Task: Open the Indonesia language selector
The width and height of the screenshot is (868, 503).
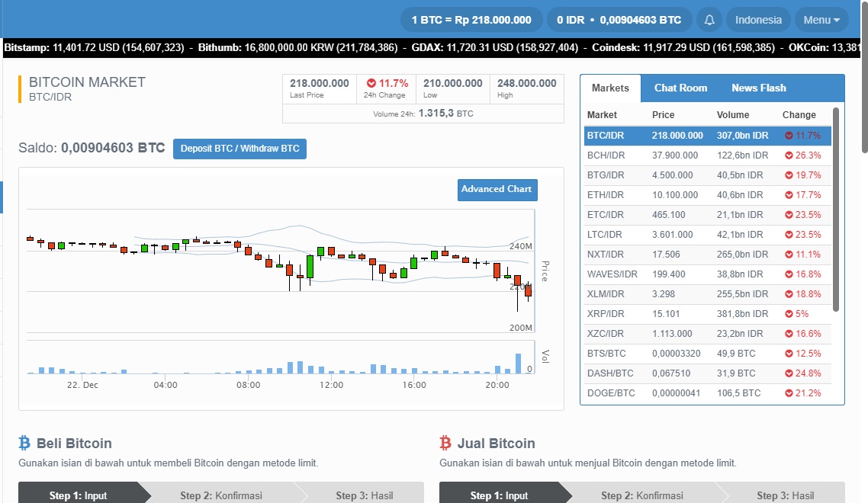Action: 757,19
